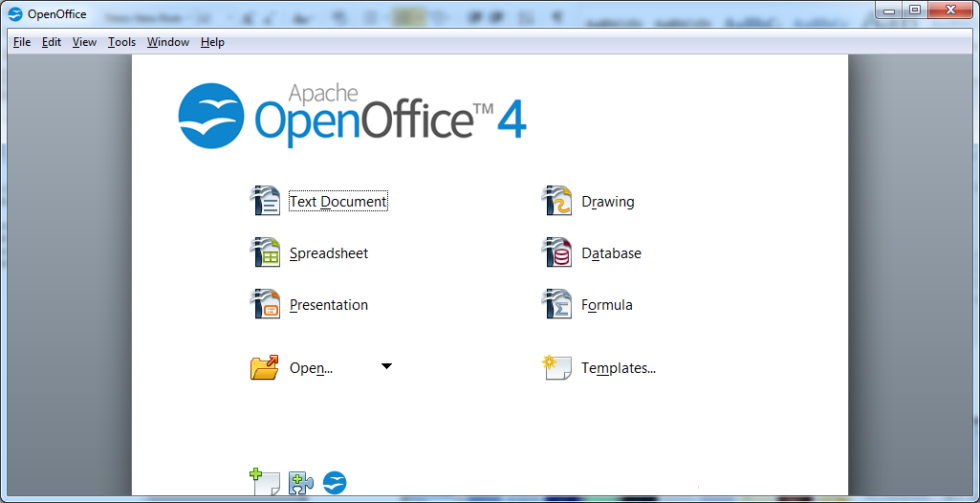
Task: Create a new Formula
Action: pos(607,305)
